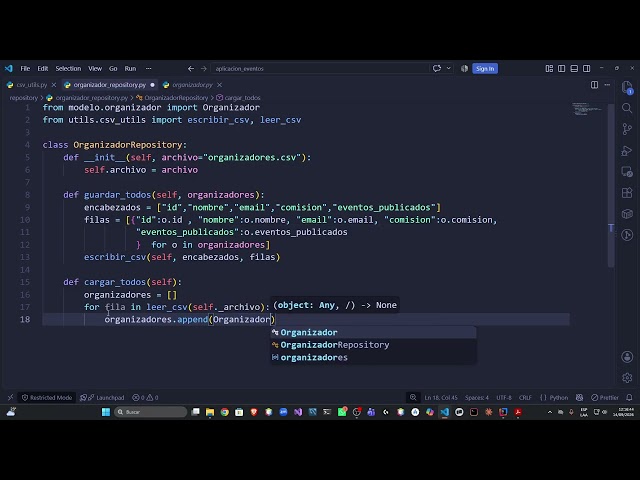Go forward with the right arrow
This screenshot has height=480, width=640.
pos(204,69)
